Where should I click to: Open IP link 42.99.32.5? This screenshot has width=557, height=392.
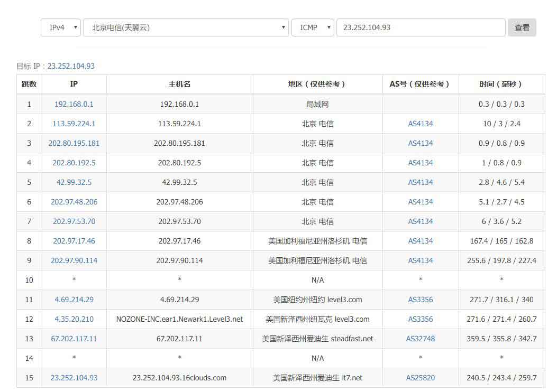[x=74, y=182]
